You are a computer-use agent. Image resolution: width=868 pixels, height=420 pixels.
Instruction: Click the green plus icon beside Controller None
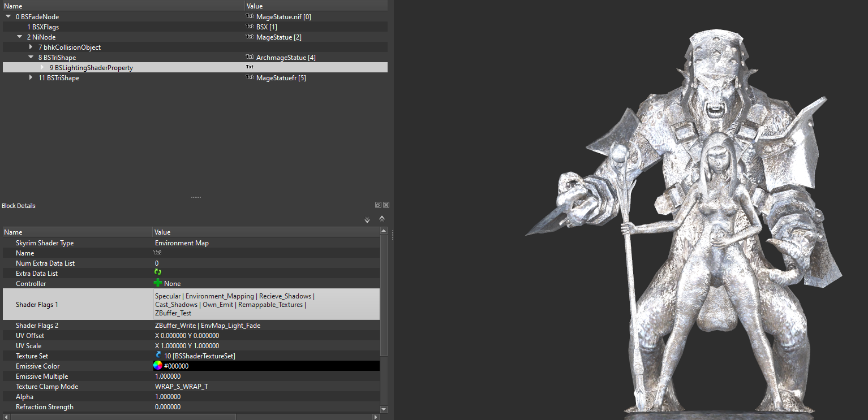[x=158, y=283]
